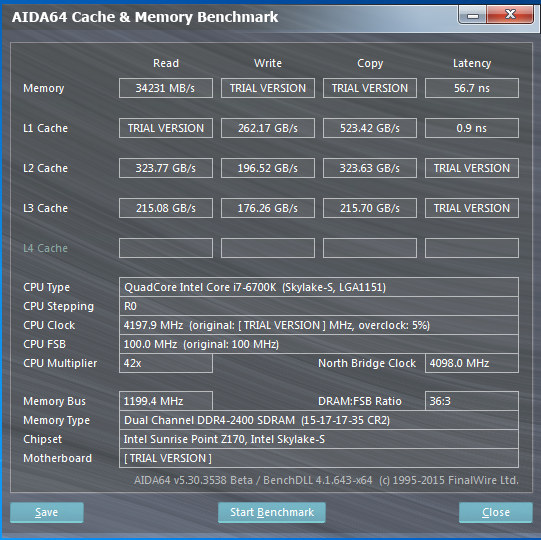Click the Copy column header
The width and height of the screenshot is (541, 540).
click(x=370, y=63)
